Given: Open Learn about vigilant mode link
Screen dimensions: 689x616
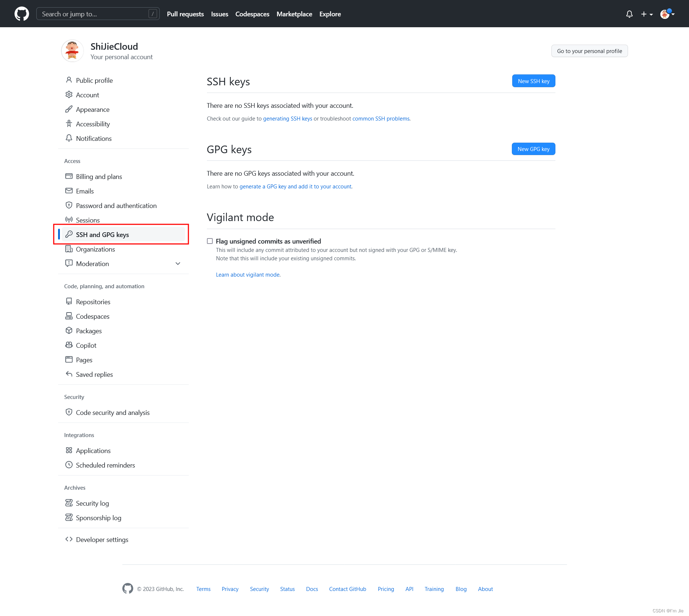Looking at the screenshot, I should coord(248,275).
